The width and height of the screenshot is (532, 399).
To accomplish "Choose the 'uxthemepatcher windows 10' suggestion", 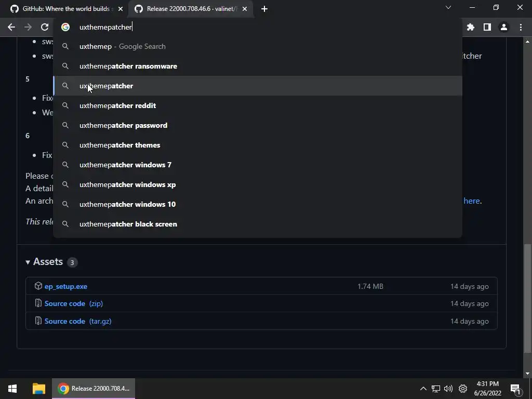I will (x=258, y=204).
